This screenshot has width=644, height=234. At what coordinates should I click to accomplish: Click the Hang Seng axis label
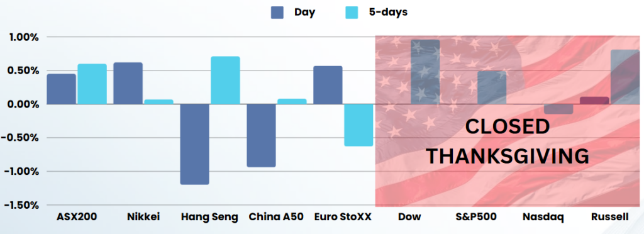point(209,217)
